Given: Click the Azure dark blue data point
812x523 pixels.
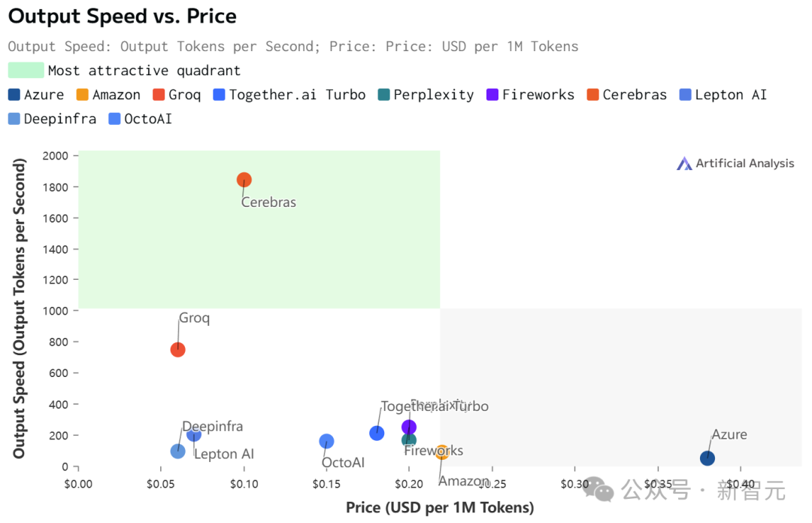Looking at the screenshot, I should pos(707,458).
